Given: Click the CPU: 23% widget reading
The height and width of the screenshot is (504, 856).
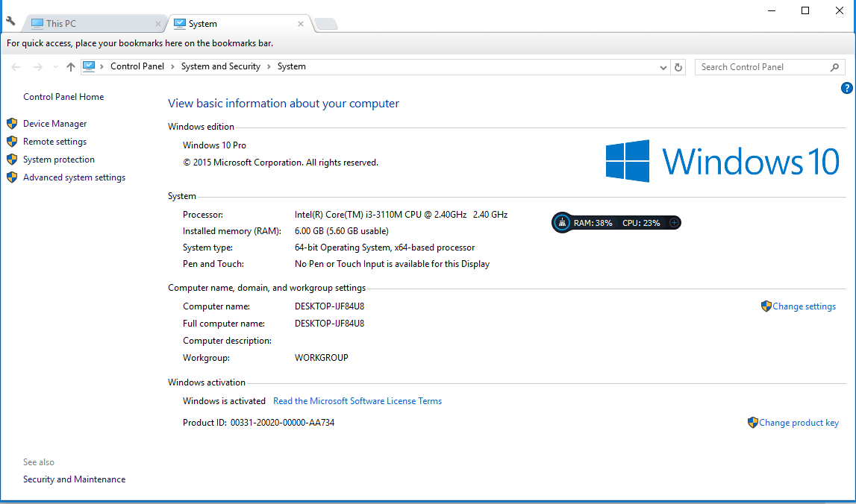Looking at the screenshot, I should point(641,223).
